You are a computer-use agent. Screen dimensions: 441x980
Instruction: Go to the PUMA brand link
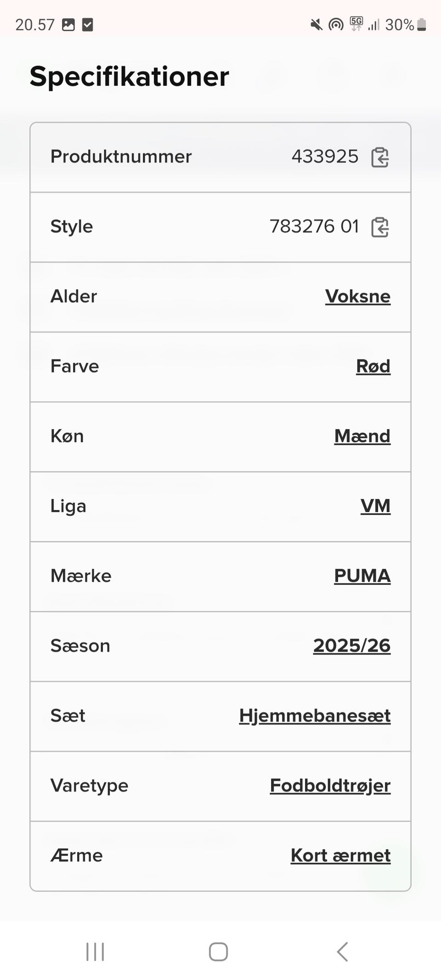point(362,576)
